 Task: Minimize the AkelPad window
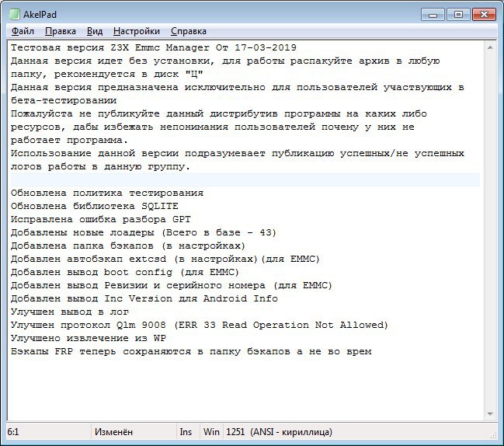click(x=433, y=15)
